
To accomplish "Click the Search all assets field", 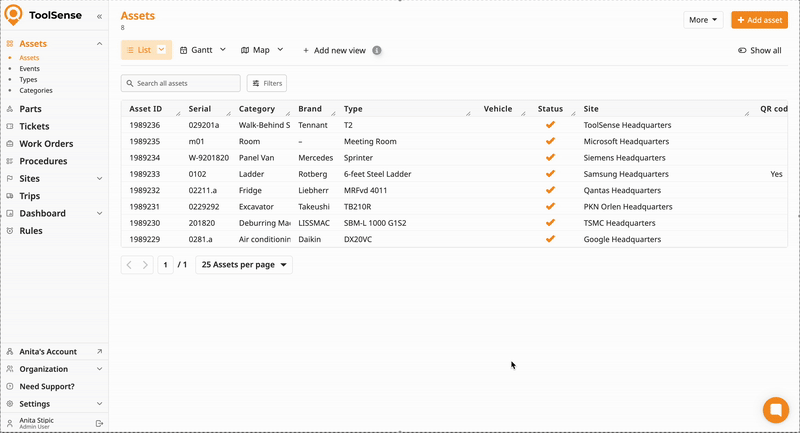I will click(x=181, y=83).
